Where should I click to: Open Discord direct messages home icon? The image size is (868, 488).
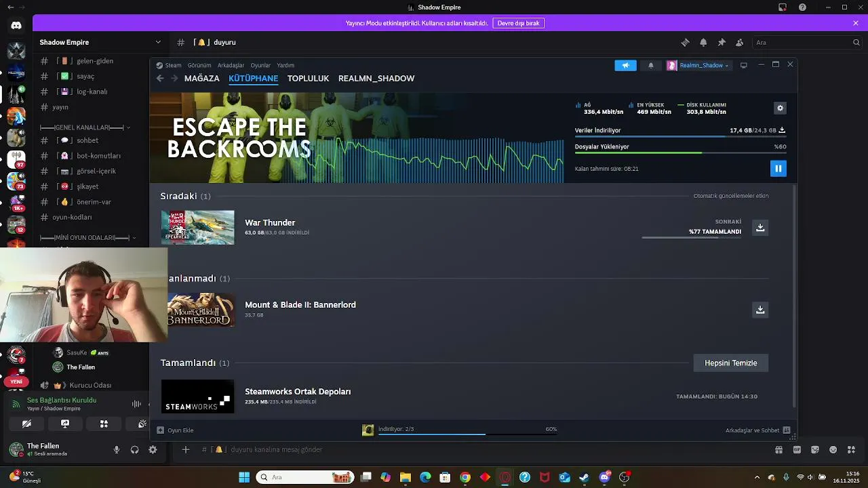click(x=16, y=26)
